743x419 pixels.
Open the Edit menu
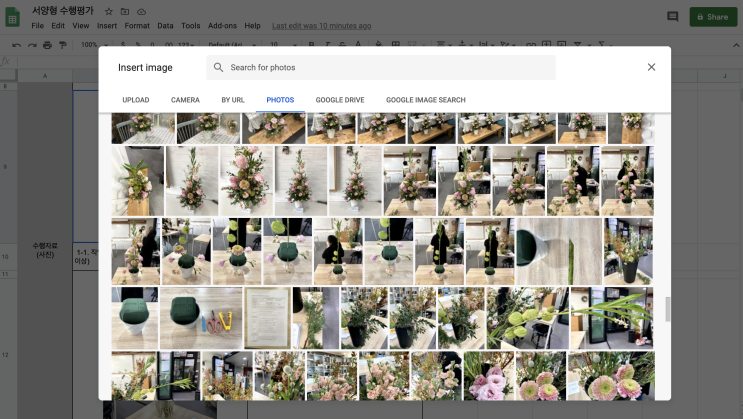(x=58, y=26)
